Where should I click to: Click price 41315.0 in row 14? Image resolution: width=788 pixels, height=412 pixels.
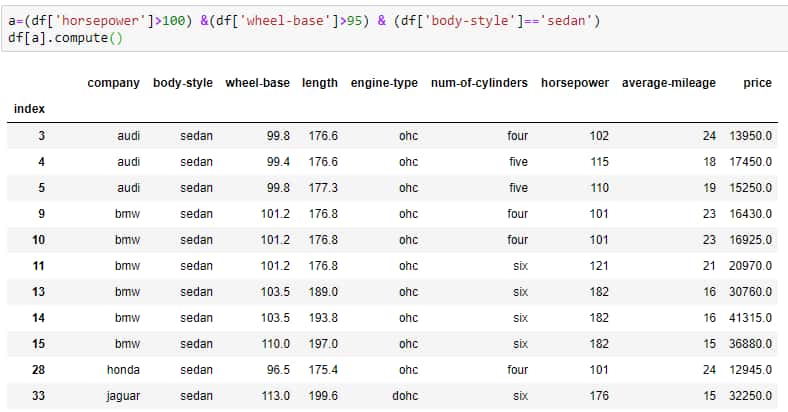[x=750, y=318]
